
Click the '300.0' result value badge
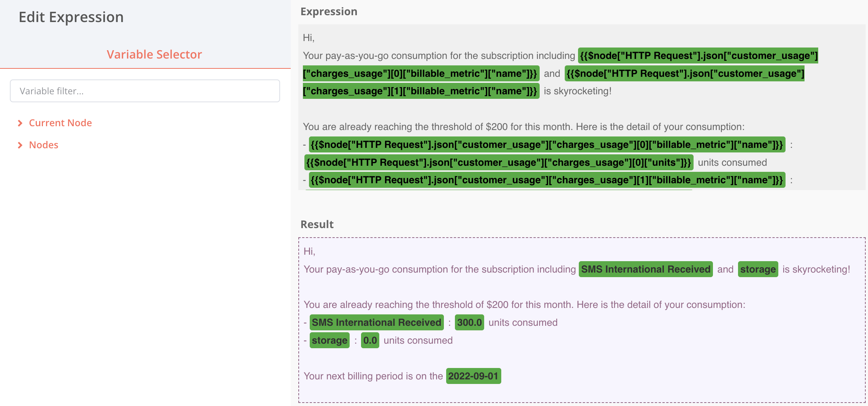click(469, 322)
